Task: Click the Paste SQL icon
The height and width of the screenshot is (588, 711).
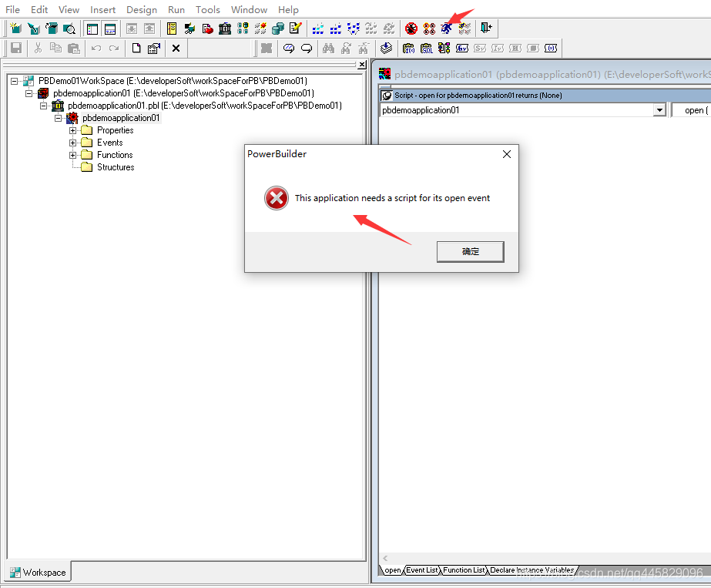Action: click(x=426, y=48)
